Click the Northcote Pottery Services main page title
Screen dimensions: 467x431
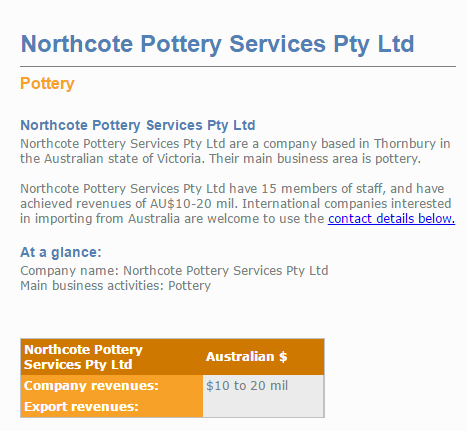tap(217, 44)
